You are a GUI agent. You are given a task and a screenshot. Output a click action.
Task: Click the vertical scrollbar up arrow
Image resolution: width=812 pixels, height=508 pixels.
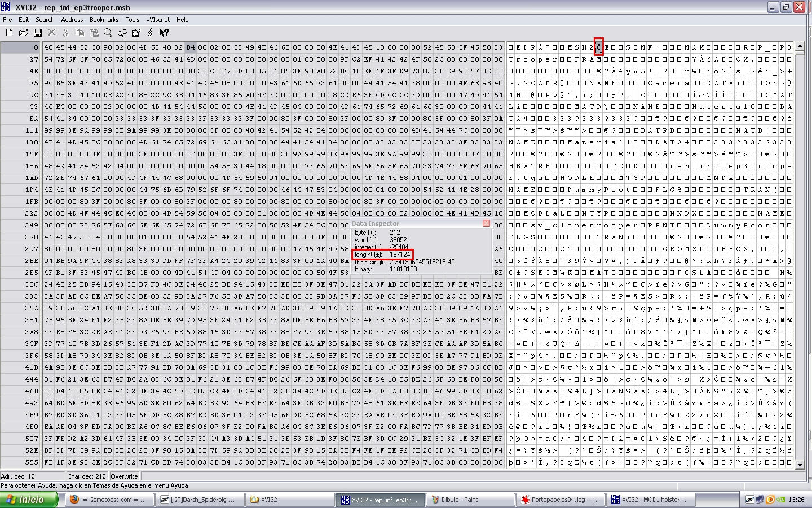coord(800,46)
